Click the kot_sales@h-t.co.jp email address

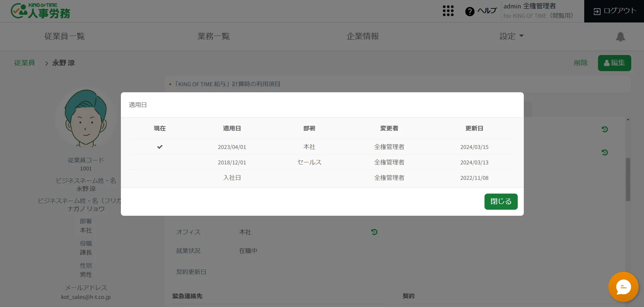(x=86, y=297)
